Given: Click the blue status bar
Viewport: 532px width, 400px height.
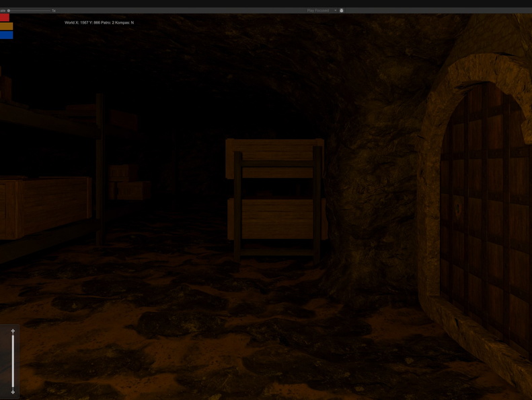Looking at the screenshot, I should coord(6,35).
